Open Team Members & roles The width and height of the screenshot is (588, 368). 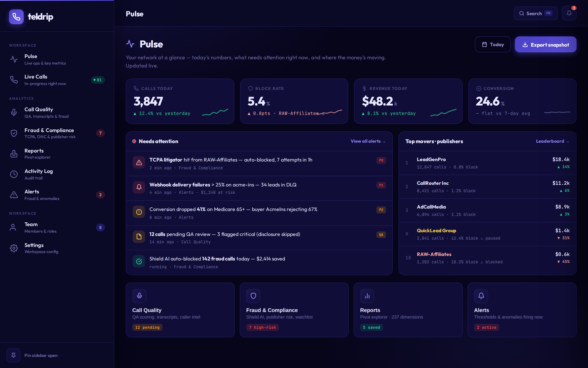57,228
